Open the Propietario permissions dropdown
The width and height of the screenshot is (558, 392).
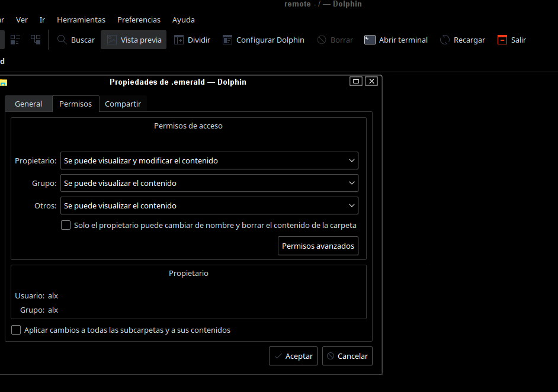[209, 161]
